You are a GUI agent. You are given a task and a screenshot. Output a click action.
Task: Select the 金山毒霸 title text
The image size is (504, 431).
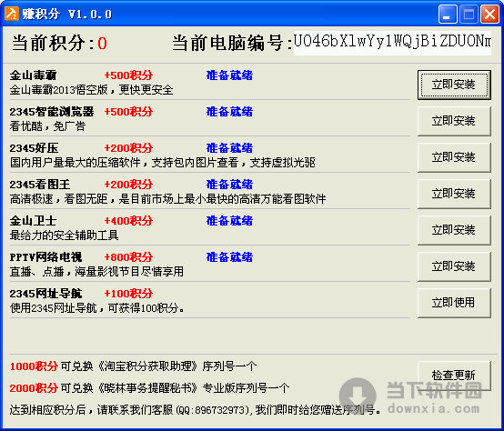[33, 75]
